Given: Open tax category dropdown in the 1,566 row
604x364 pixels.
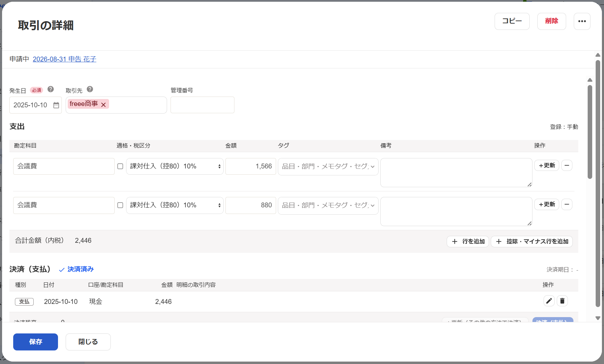Looking at the screenshot, I should pyautogui.click(x=175, y=166).
